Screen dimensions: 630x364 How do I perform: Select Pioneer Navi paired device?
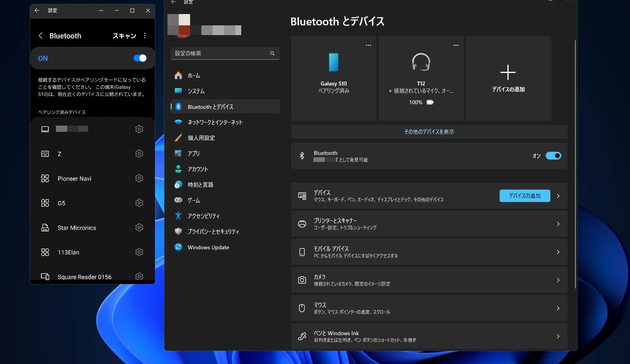pos(75,179)
